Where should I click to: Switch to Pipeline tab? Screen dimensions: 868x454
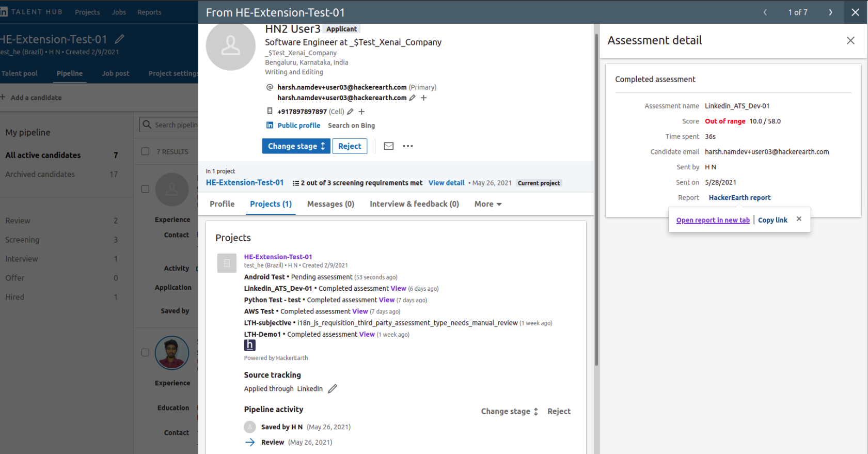point(70,73)
